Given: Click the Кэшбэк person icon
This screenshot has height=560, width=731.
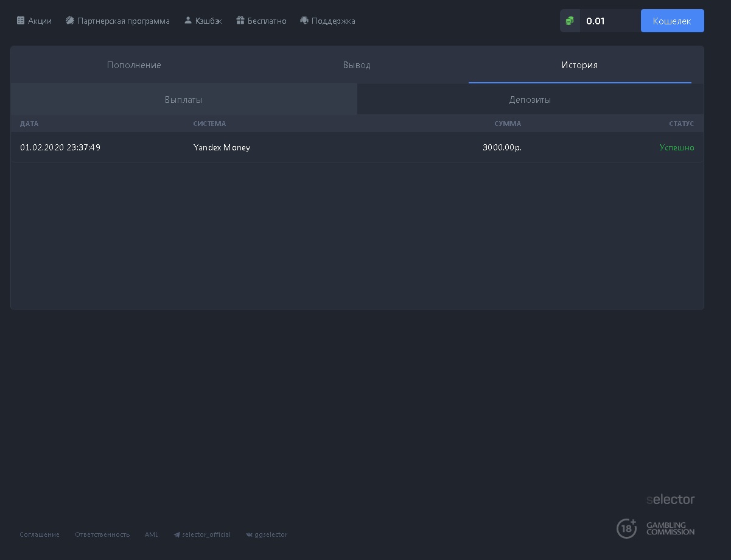Looking at the screenshot, I should 188,21.
